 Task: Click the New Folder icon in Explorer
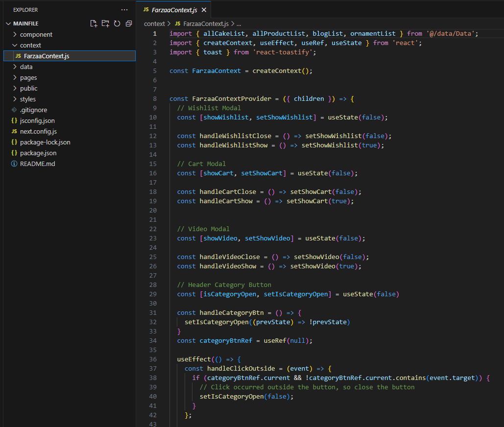[x=105, y=24]
